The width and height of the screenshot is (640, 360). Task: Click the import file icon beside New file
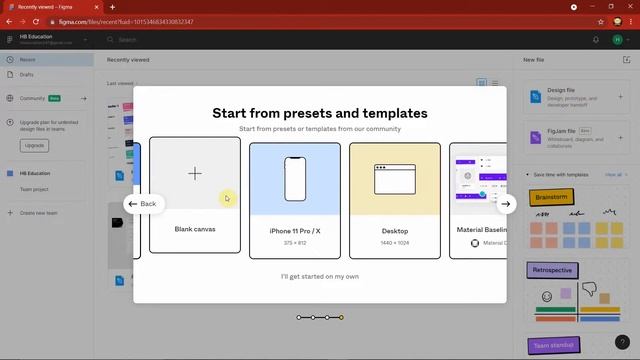(x=627, y=60)
